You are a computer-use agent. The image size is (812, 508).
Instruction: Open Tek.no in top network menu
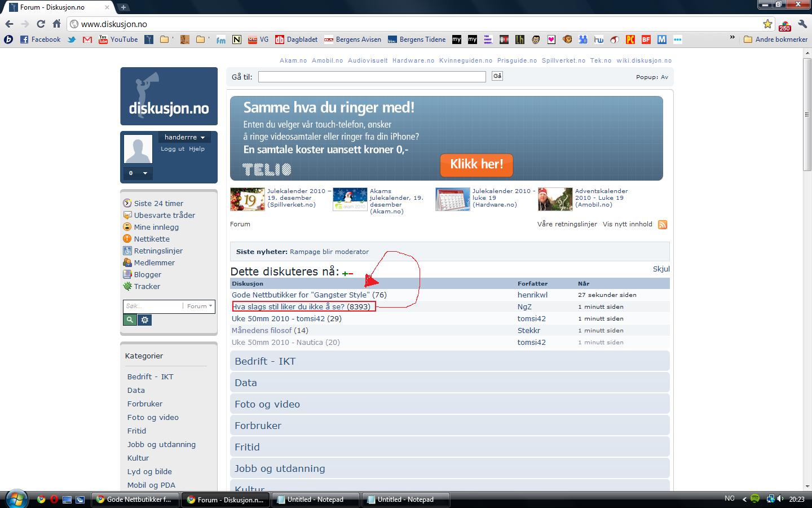(x=601, y=60)
